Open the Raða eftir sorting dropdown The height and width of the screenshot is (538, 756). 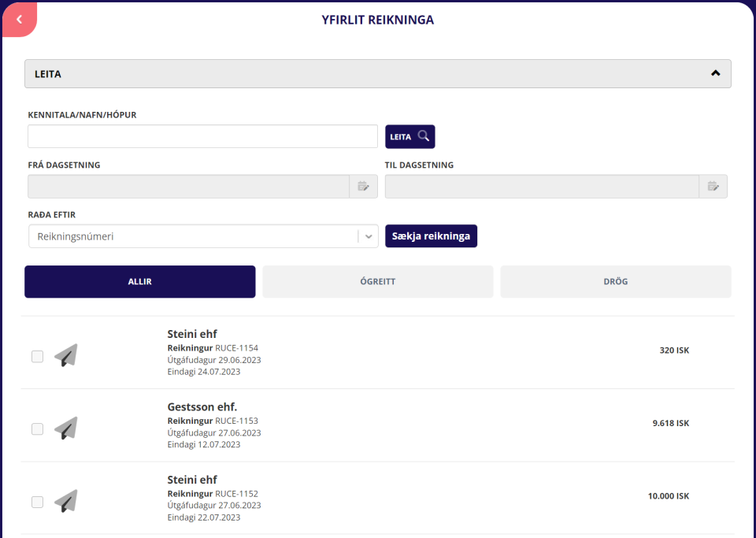pyautogui.click(x=193, y=236)
